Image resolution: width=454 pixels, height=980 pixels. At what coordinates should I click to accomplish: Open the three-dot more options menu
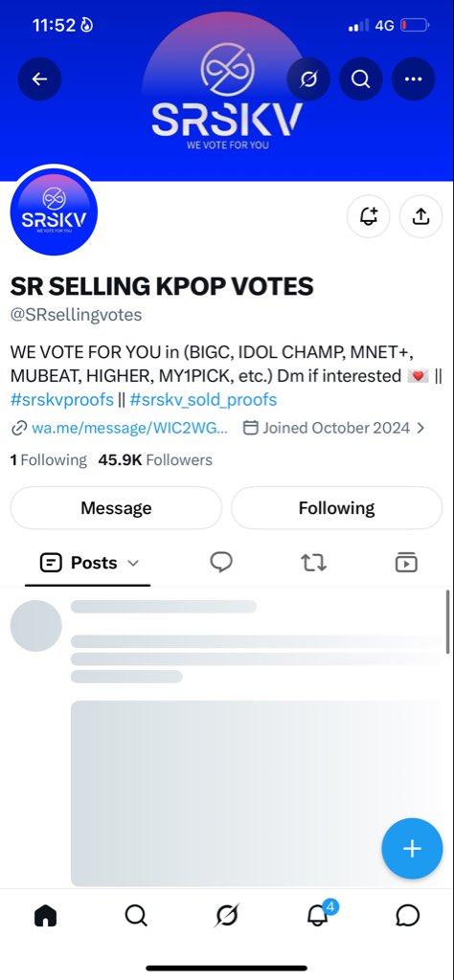pyautogui.click(x=414, y=78)
